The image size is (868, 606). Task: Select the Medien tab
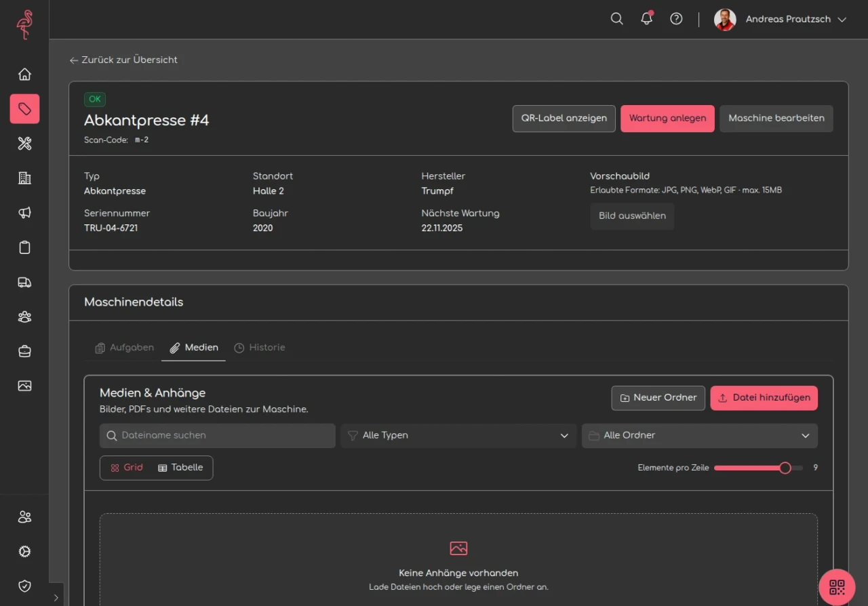[x=193, y=348]
